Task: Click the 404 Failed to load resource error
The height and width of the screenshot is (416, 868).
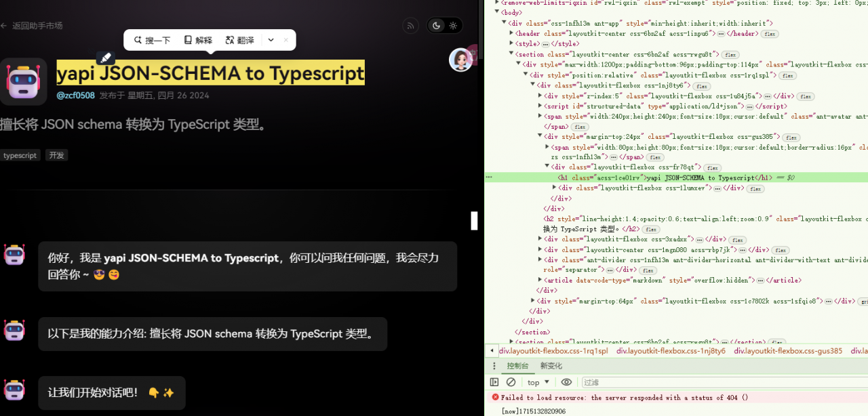Action: [625, 398]
